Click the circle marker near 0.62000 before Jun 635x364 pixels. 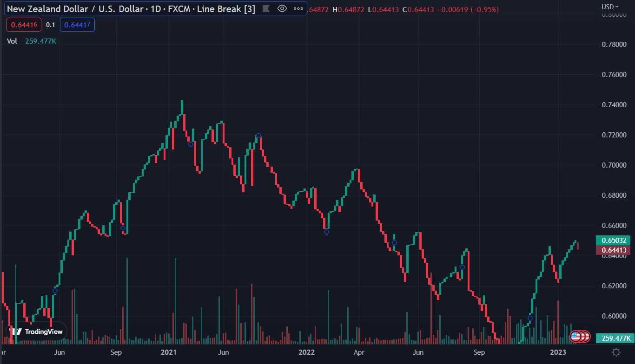55,291
